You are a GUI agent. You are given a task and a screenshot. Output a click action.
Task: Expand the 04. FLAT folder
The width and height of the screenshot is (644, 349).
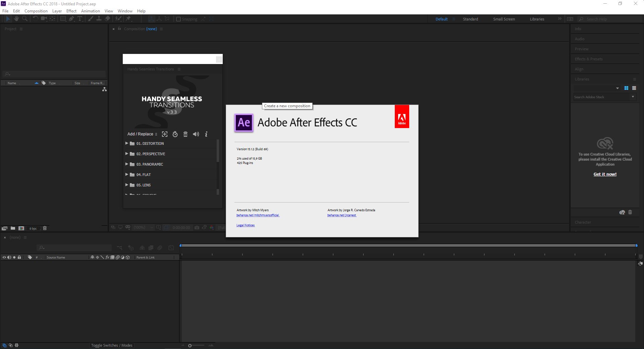[127, 174]
